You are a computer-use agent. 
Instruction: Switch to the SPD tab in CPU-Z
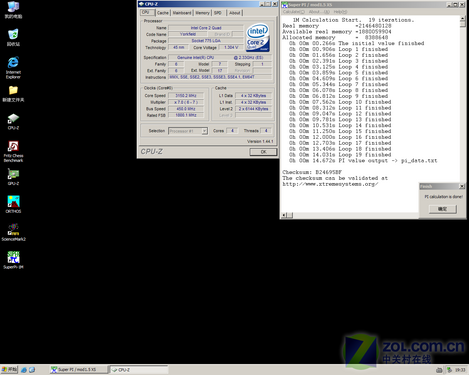(x=218, y=13)
